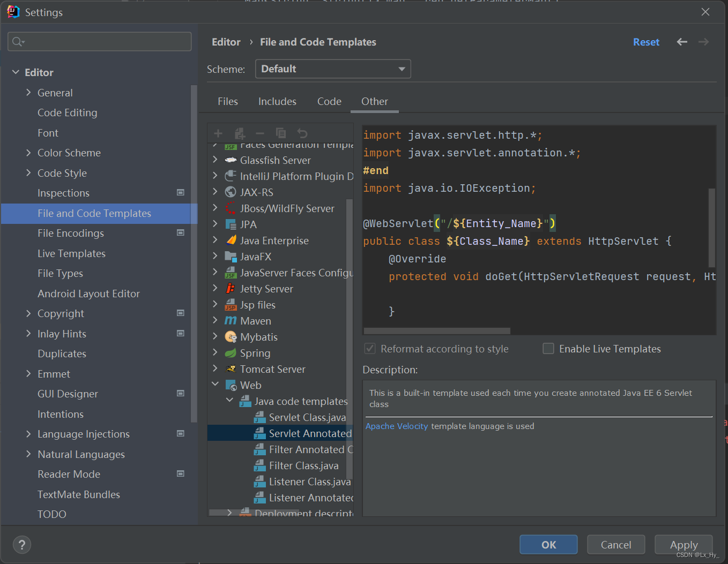Open the Scheme dropdown
Image resolution: width=728 pixels, height=564 pixels.
pos(332,69)
